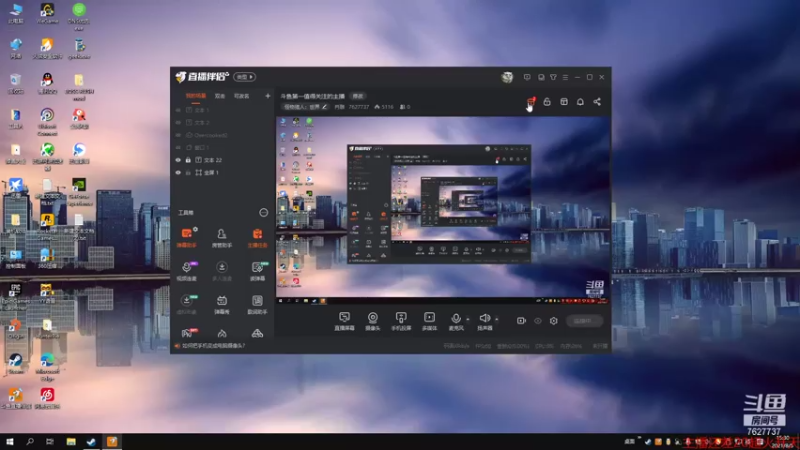This screenshot has width=800, height=450.
Task: Open the 弹幕助手 danmaku assistant tool
Action: point(187,238)
